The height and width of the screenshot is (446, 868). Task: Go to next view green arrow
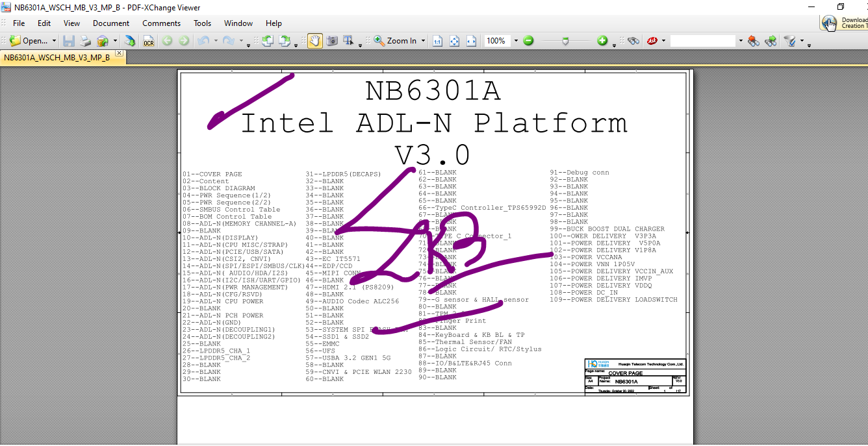click(x=184, y=41)
